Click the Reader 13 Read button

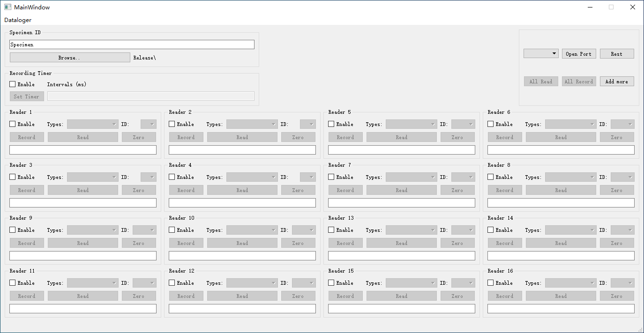click(x=402, y=243)
